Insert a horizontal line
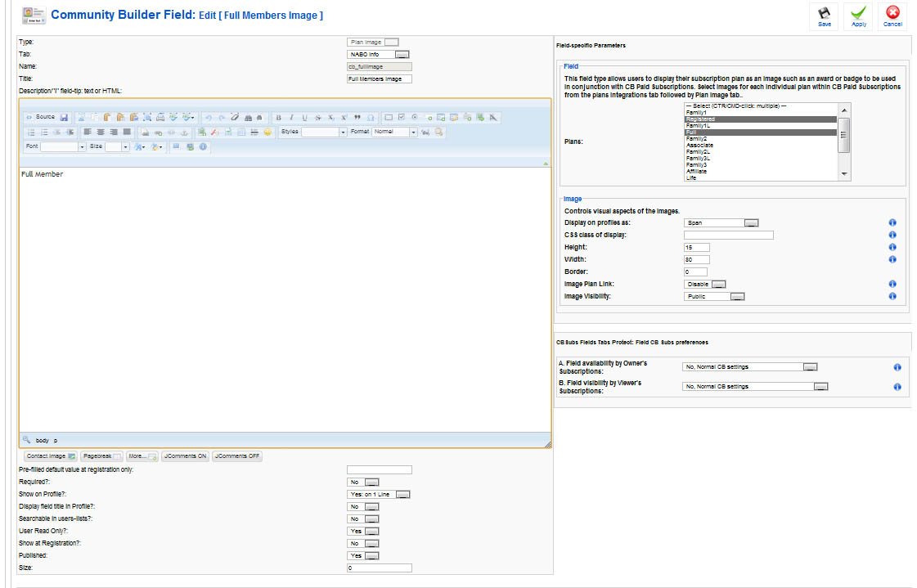 [254, 132]
